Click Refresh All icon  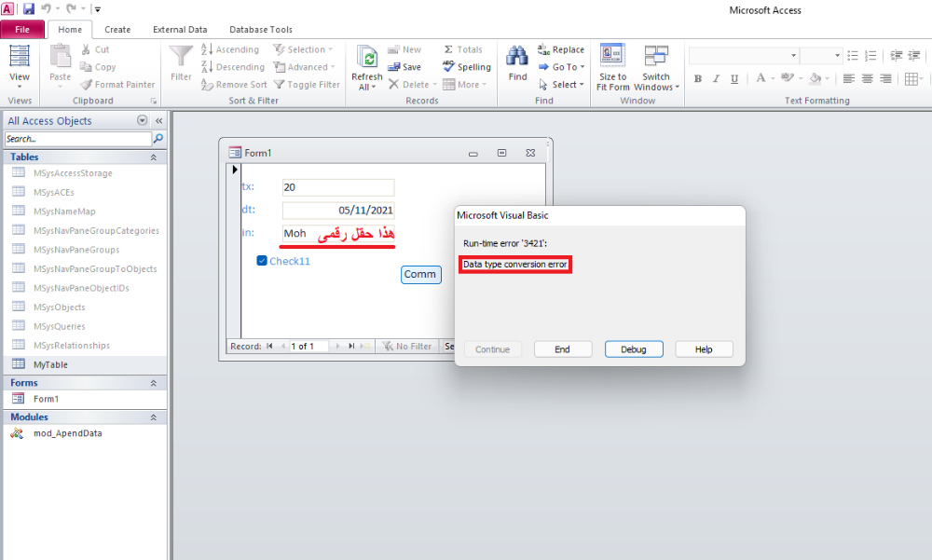[366, 58]
